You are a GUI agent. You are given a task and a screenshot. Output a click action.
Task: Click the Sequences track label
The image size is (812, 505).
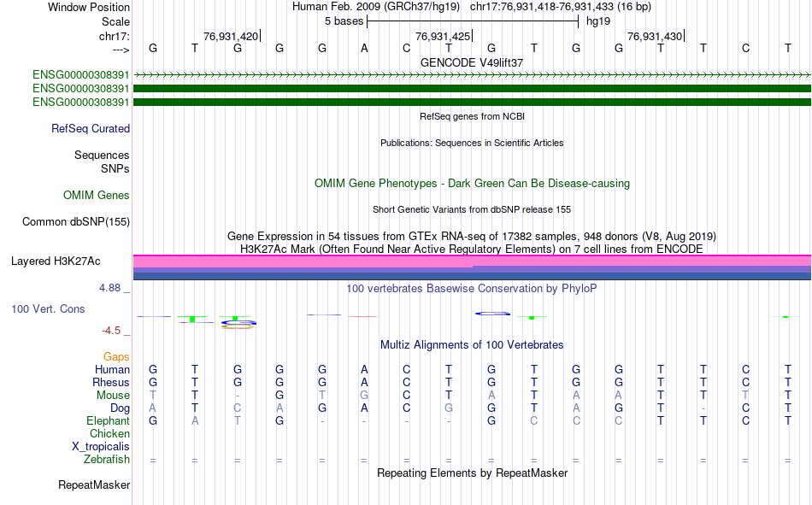tap(102, 155)
